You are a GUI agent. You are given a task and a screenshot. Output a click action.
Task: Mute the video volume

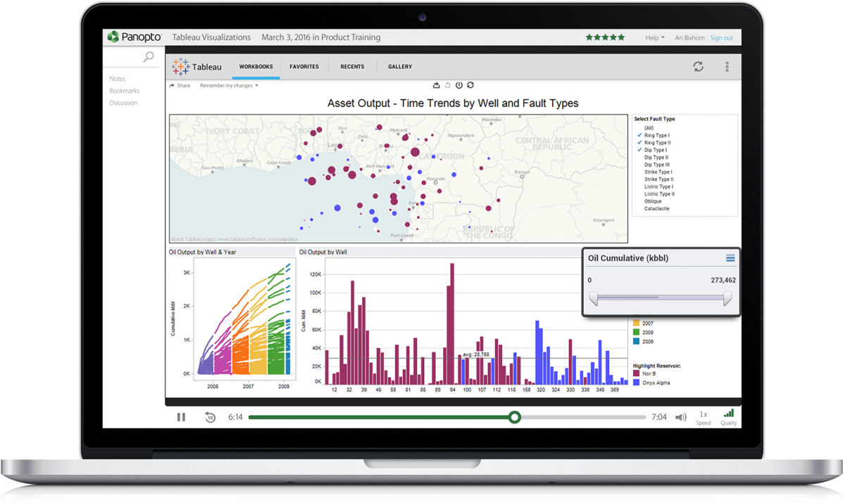coord(680,417)
